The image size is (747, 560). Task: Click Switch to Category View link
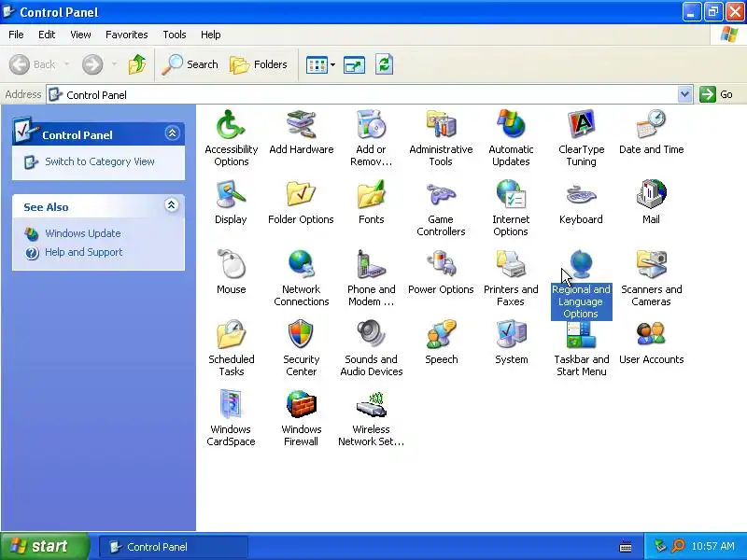[x=100, y=161]
